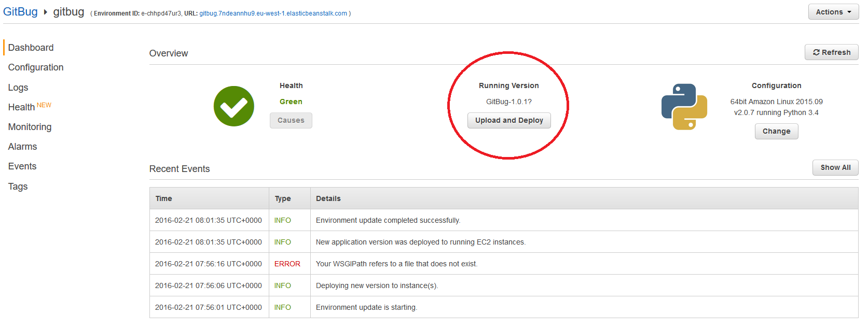Viewport: 868px width, 329px height.
Task: Refresh the environment overview
Action: (832, 52)
